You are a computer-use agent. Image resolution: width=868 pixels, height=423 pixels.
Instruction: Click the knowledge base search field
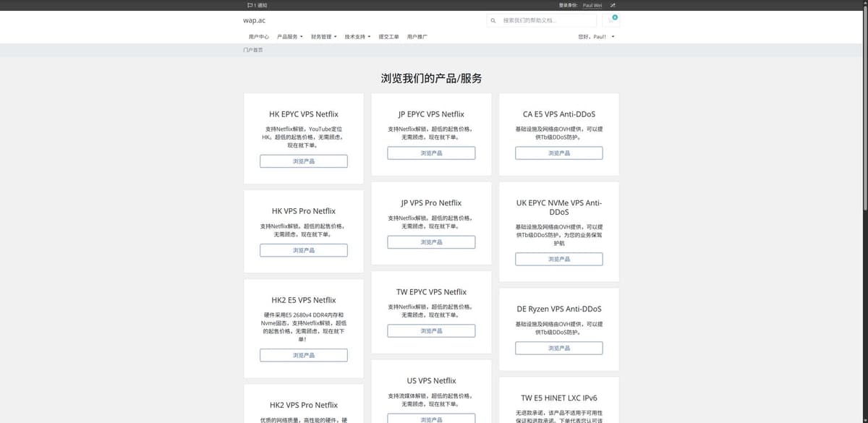[x=549, y=20]
